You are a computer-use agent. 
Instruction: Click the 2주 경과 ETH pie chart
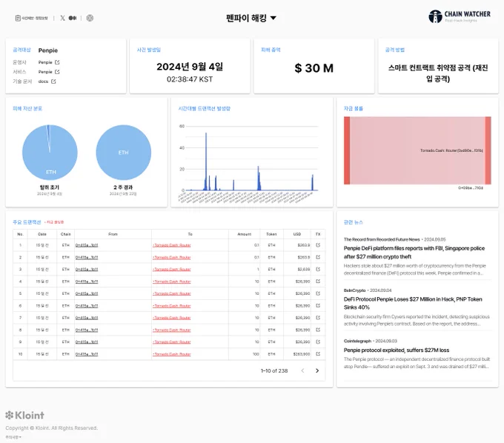[124, 153]
